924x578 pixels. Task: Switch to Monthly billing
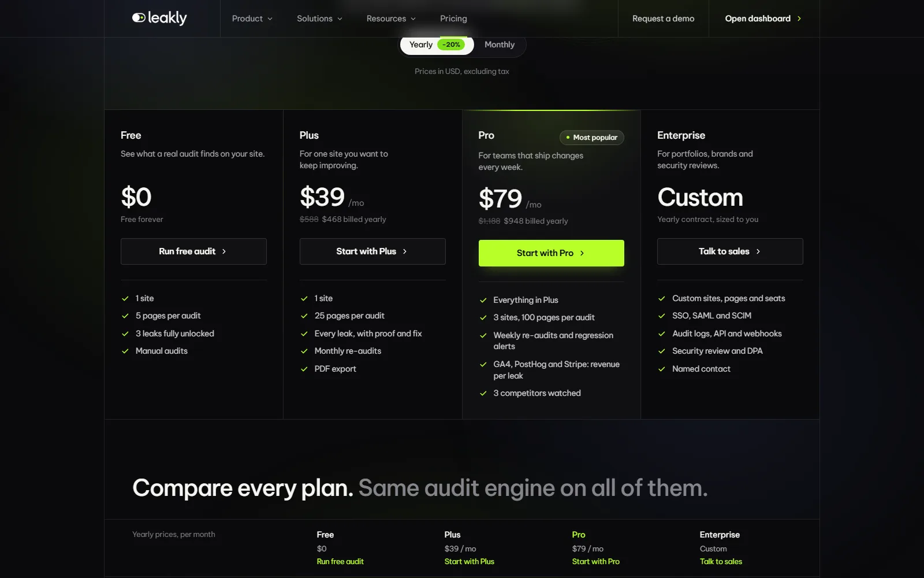click(500, 45)
